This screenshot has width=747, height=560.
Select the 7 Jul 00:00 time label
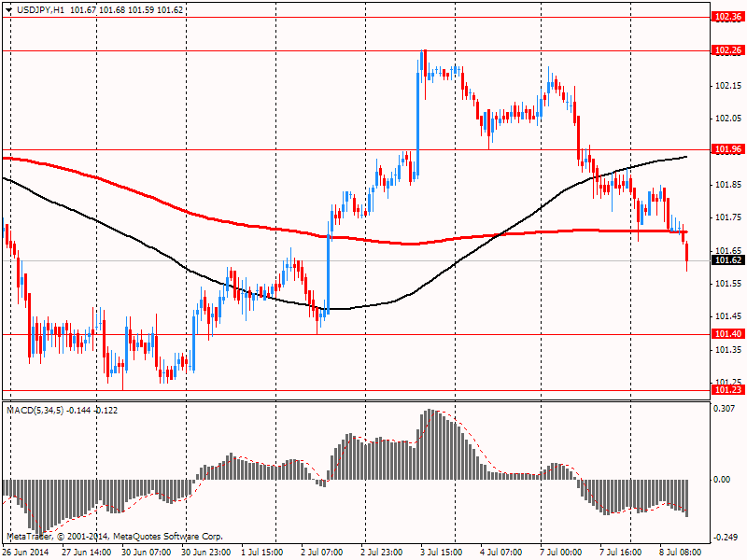coord(561,552)
